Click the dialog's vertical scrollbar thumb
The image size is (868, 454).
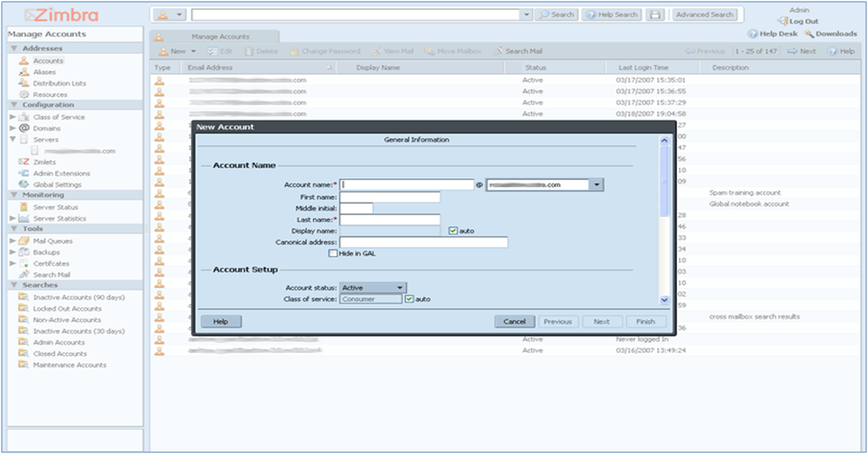(x=665, y=182)
